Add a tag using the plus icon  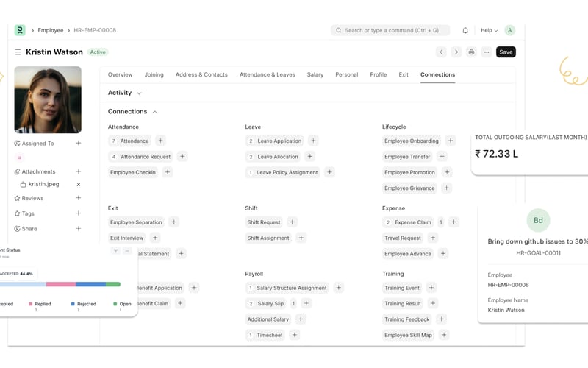point(79,213)
